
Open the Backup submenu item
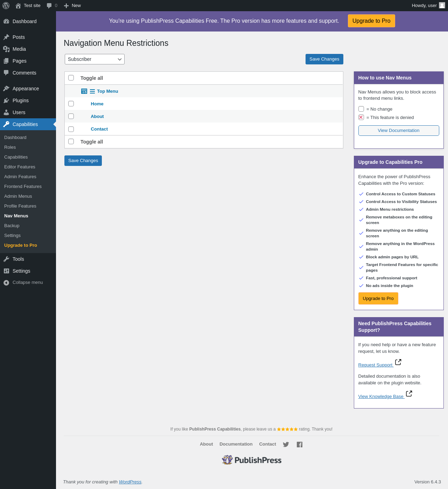click(x=12, y=226)
